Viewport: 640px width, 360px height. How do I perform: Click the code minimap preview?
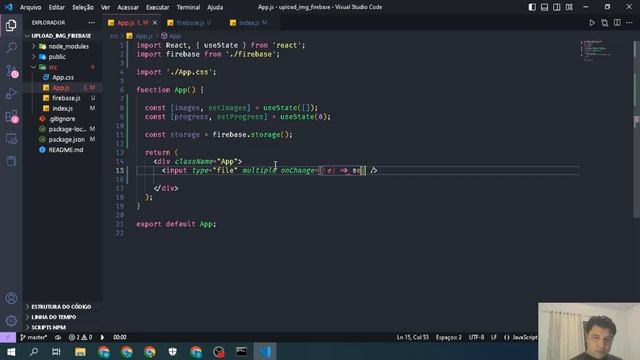coord(596,50)
